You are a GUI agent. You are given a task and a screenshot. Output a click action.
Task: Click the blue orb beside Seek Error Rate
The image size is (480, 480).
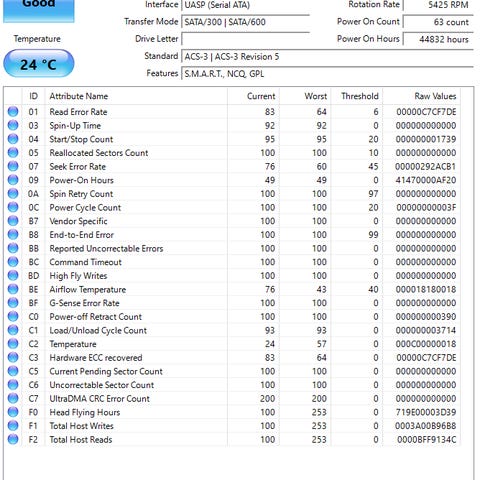point(13,166)
